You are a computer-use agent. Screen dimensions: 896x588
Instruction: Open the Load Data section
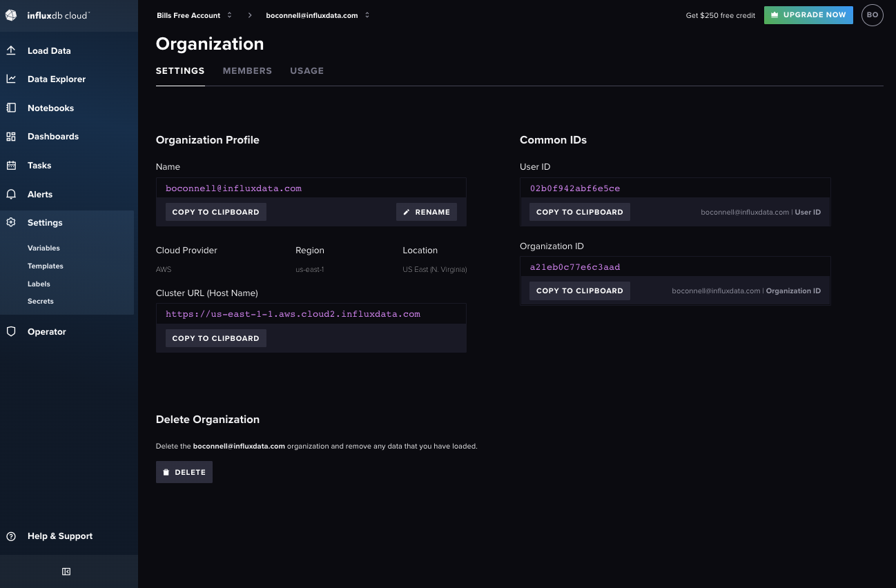pos(48,50)
